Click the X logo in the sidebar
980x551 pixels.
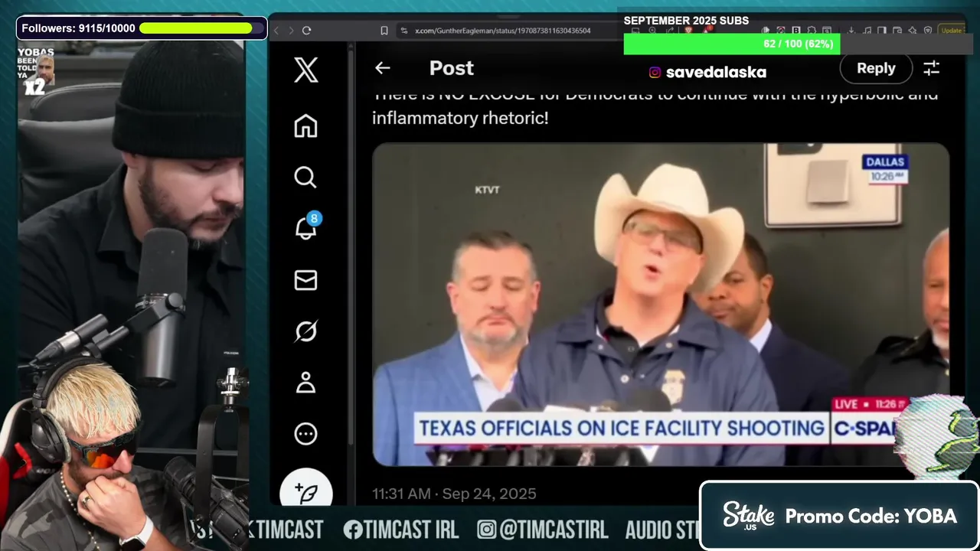click(x=305, y=70)
